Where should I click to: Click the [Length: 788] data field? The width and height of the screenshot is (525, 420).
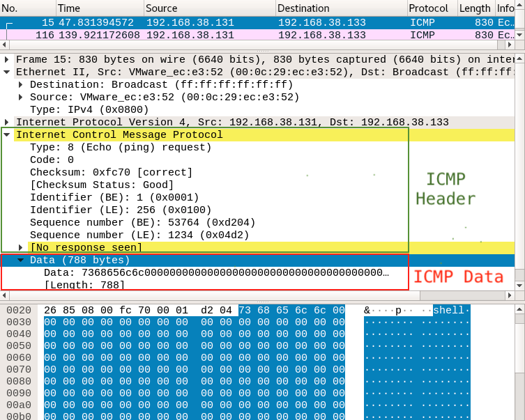(84, 285)
